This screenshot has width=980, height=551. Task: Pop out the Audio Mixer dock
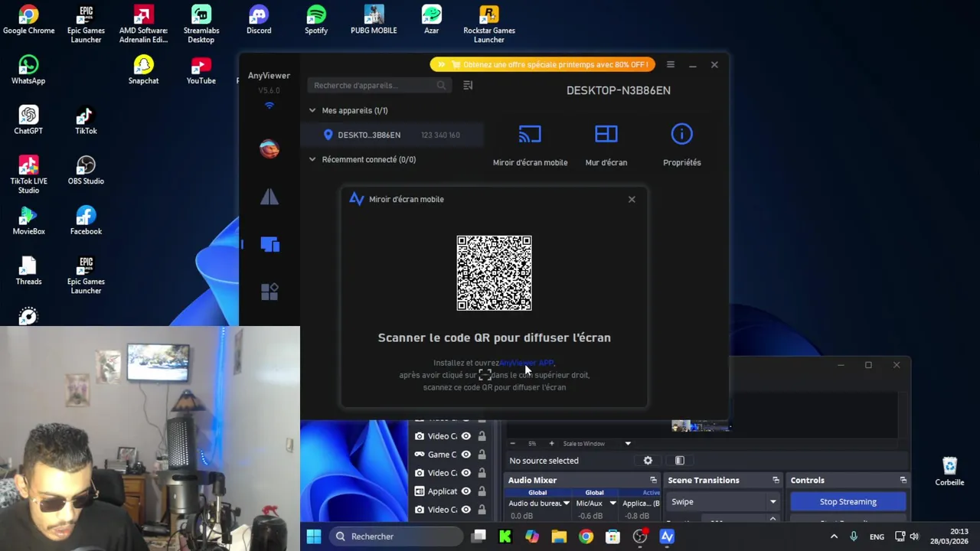point(653,480)
